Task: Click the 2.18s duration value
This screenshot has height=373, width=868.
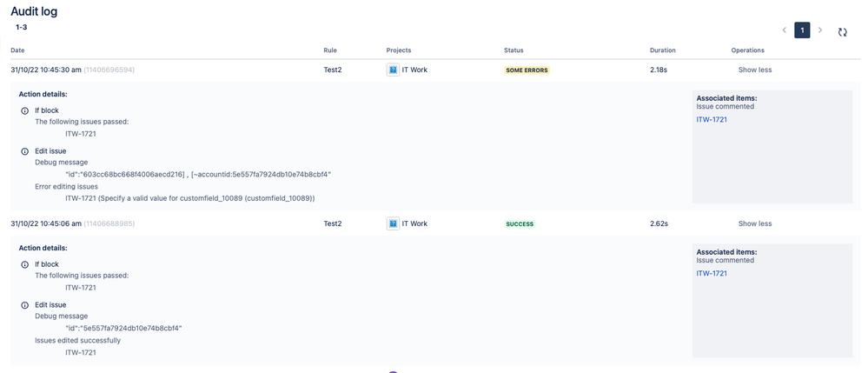Action: point(659,70)
